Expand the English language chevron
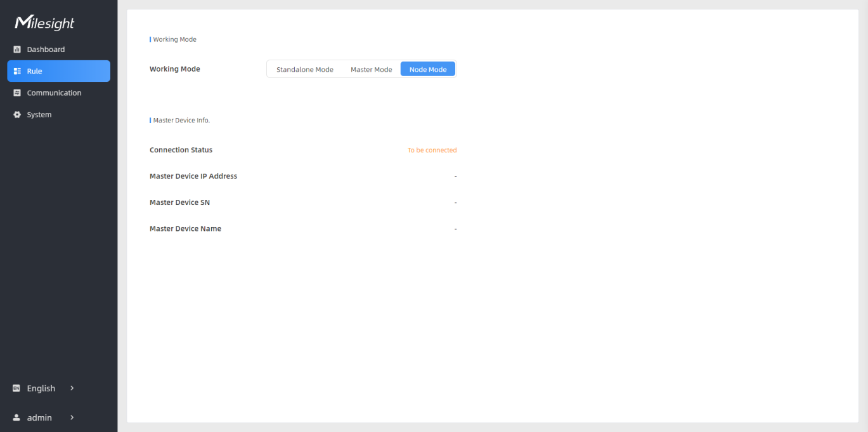 click(72, 388)
